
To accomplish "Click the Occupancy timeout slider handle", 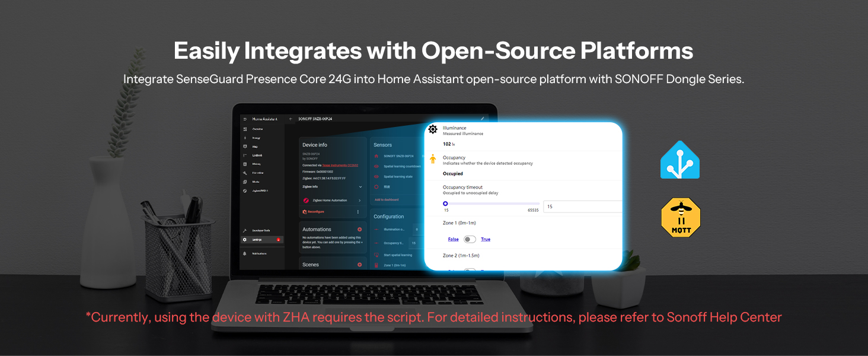I will pyautogui.click(x=445, y=204).
